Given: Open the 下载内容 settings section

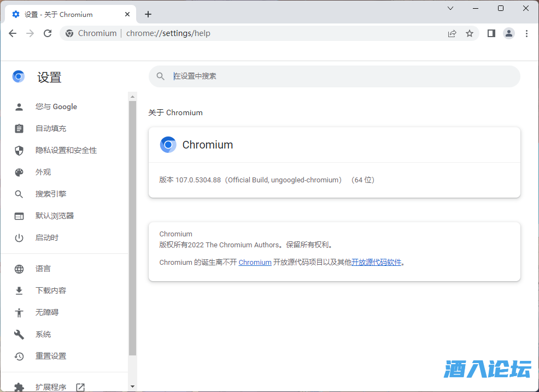Looking at the screenshot, I should 51,290.
